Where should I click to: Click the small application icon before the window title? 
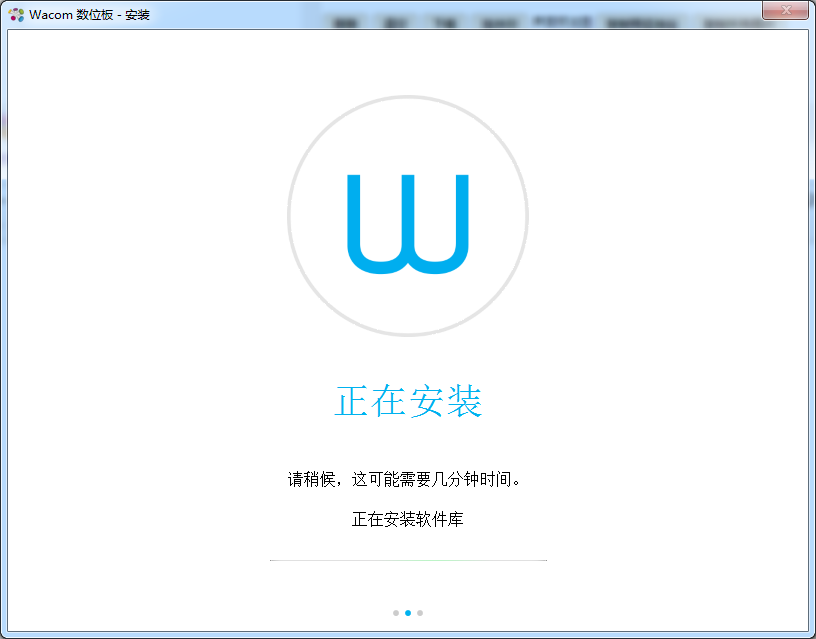click(14, 14)
